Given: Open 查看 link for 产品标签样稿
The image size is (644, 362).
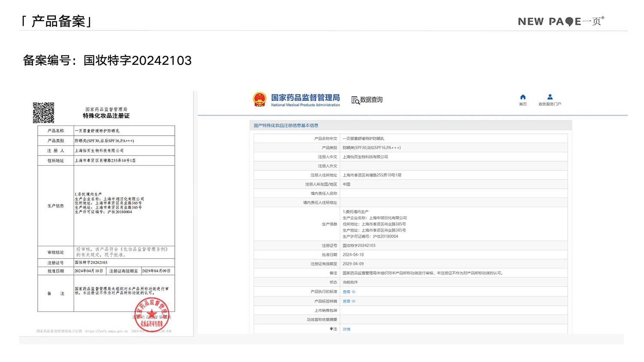Looking at the screenshot, I should (x=346, y=302).
